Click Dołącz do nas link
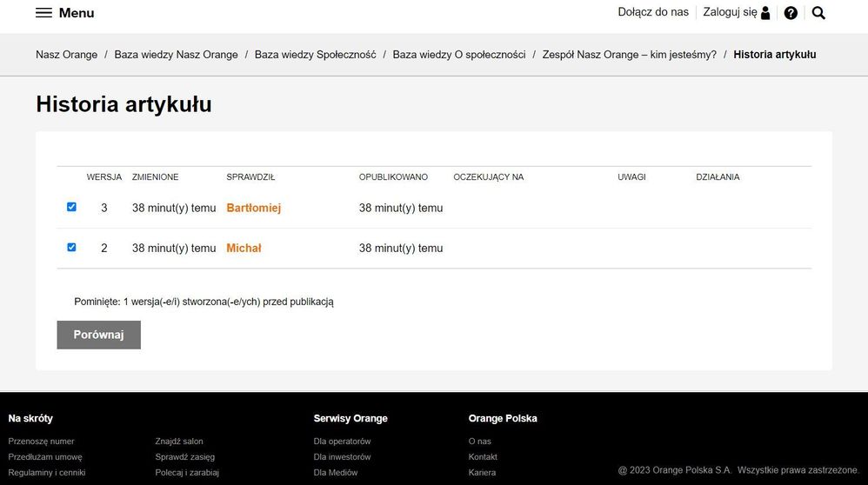The width and height of the screenshot is (868, 485). (652, 12)
